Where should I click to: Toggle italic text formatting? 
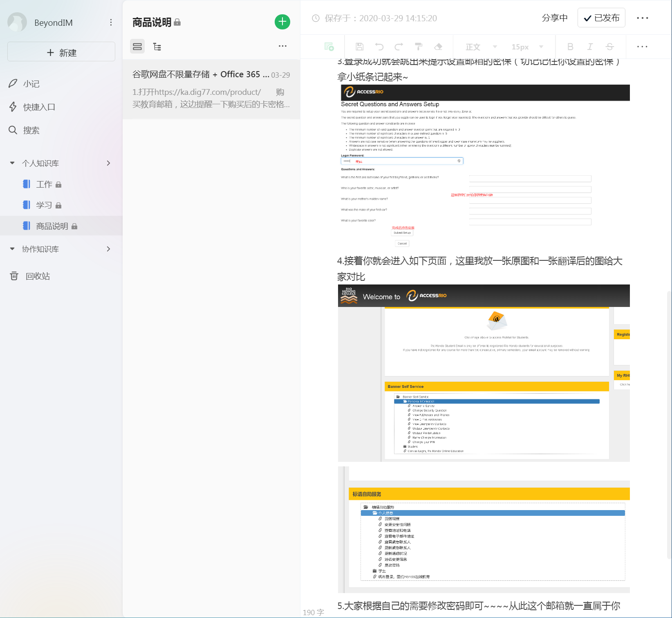click(590, 47)
